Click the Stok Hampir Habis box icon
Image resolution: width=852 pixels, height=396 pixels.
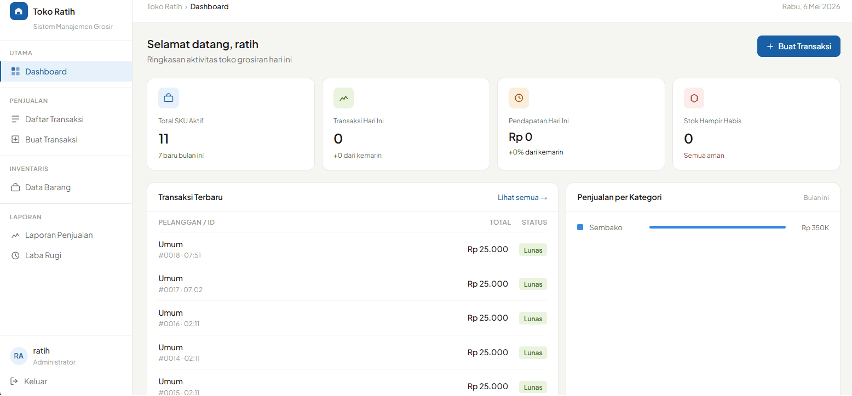(x=694, y=98)
